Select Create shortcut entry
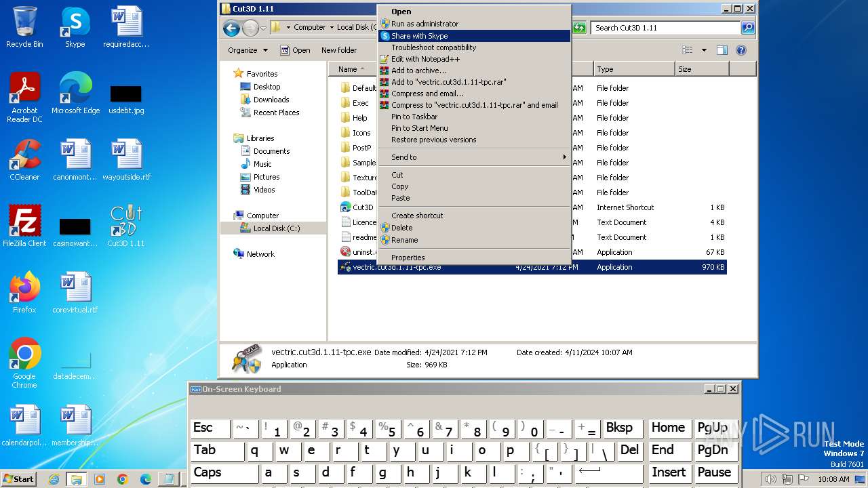The image size is (868, 488). [474, 216]
